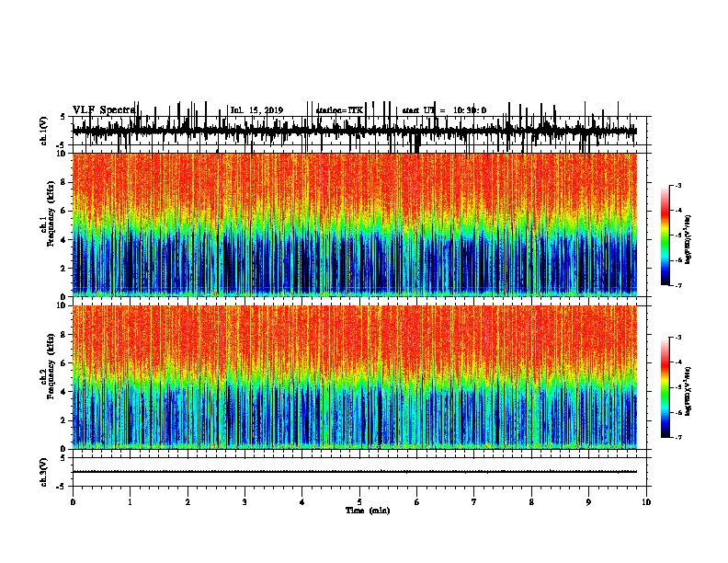This screenshot has width=728, height=563.
Task: Click the 2 kHz tick of ch.2 spectrogram
Action: click(64, 420)
